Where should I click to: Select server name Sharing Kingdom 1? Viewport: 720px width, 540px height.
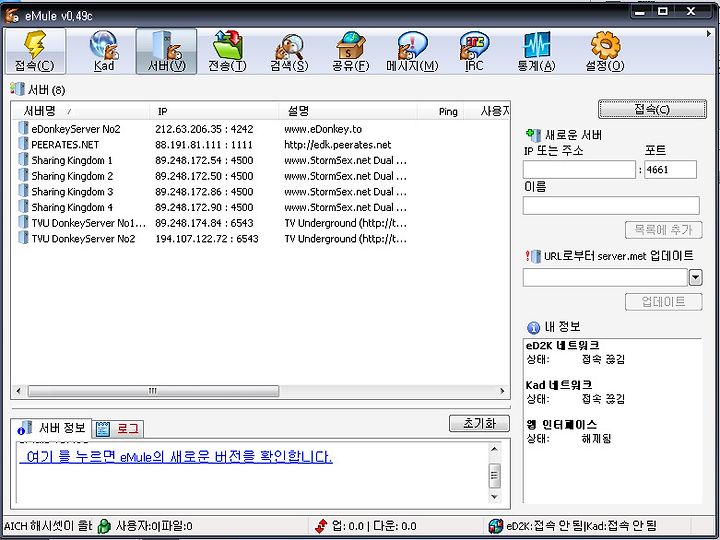[72, 160]
